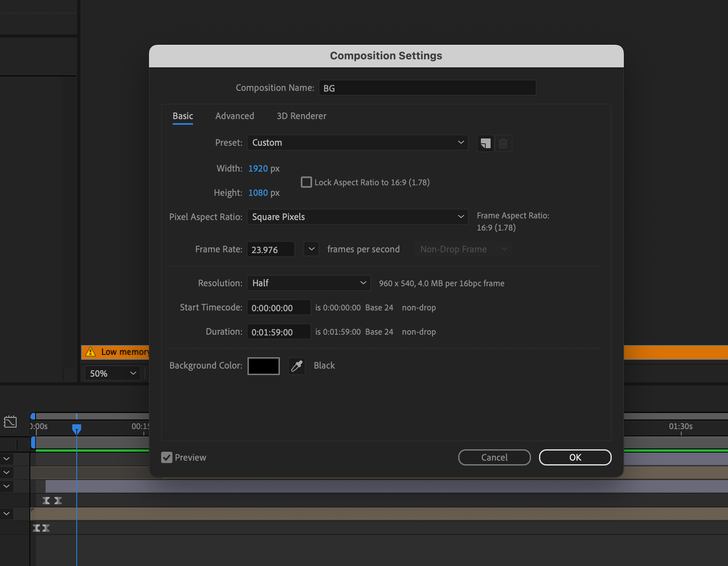The height and width of the screenshot is (566, 728).
Task: Click the black Background Color swatch
Action: [263, 366]
